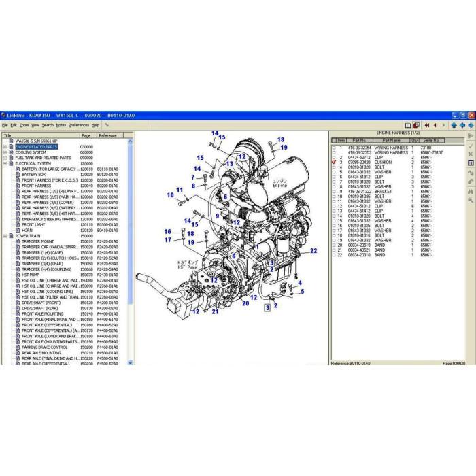Click boxed callout 3 on the diagram
476x476 pixels.
(x=267, y=308)
